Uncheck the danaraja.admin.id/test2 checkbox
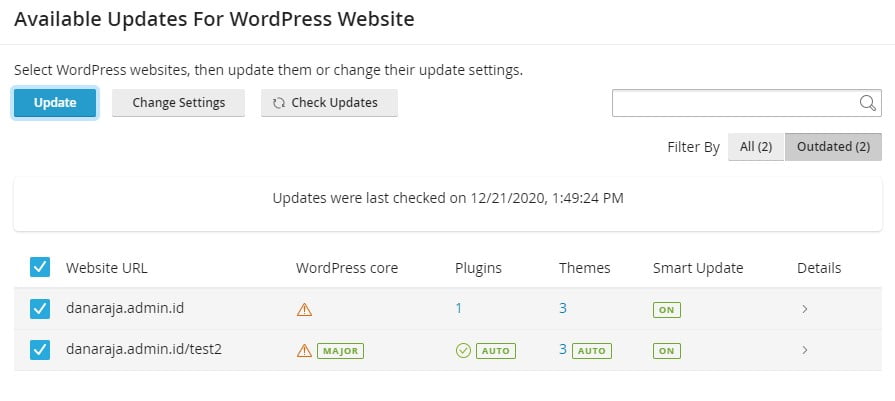This screenshot has height=401, width=895. pos(40,350)
